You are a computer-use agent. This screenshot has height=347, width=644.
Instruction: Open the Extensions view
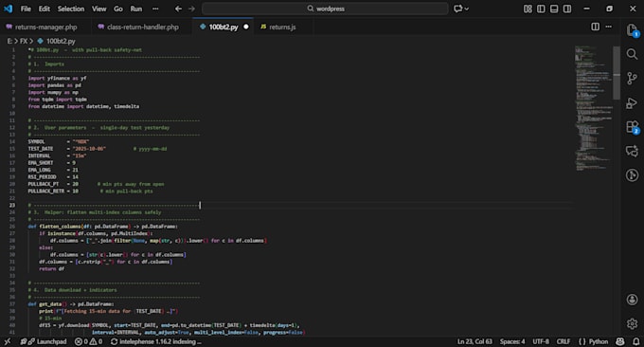(632, 127)
